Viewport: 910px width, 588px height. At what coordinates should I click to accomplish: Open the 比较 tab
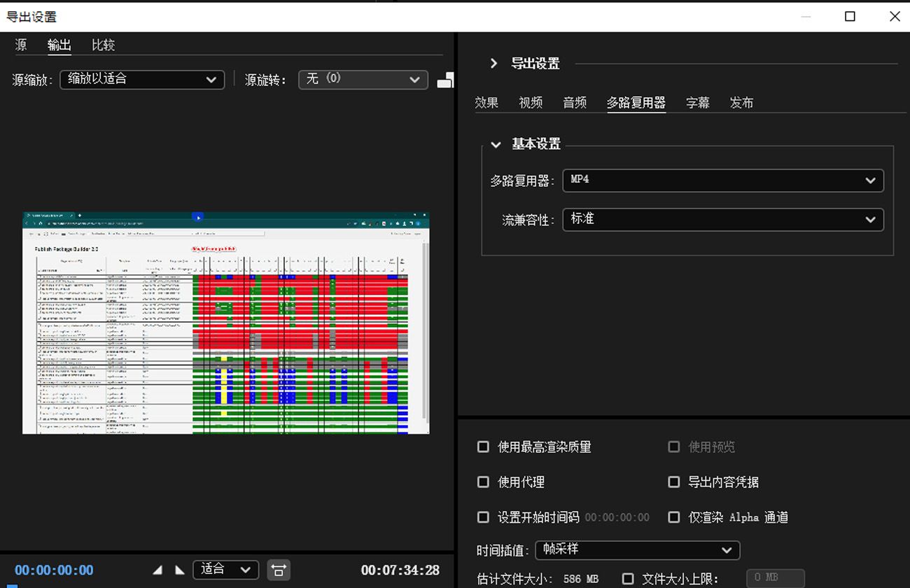103,45
